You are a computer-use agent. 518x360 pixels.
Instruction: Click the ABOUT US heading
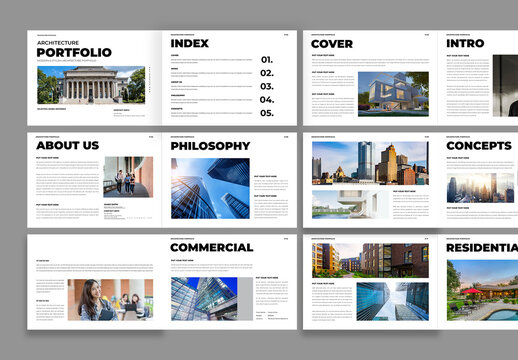point(68,145)
